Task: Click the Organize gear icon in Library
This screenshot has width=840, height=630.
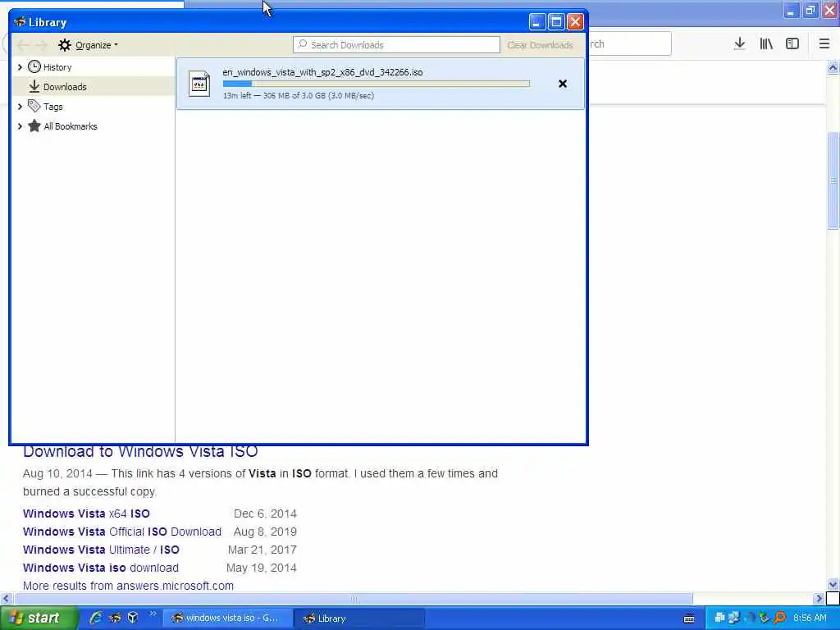Action: [x=64, y=45]
